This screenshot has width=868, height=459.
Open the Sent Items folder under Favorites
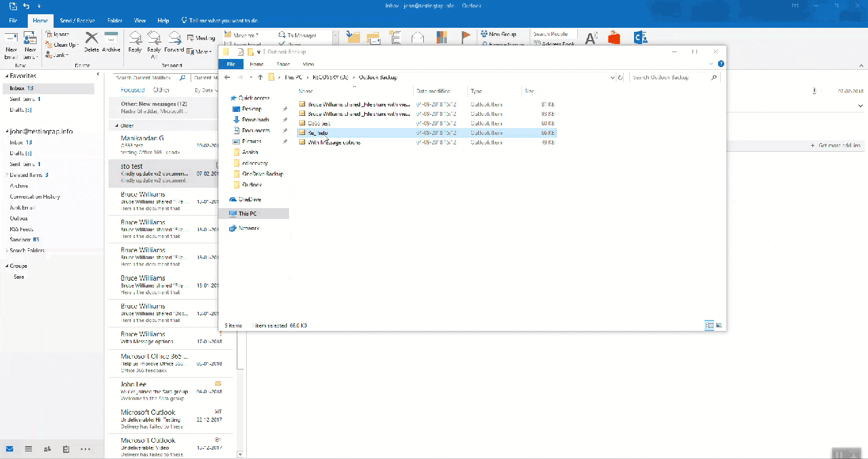(x=26, y=99)
